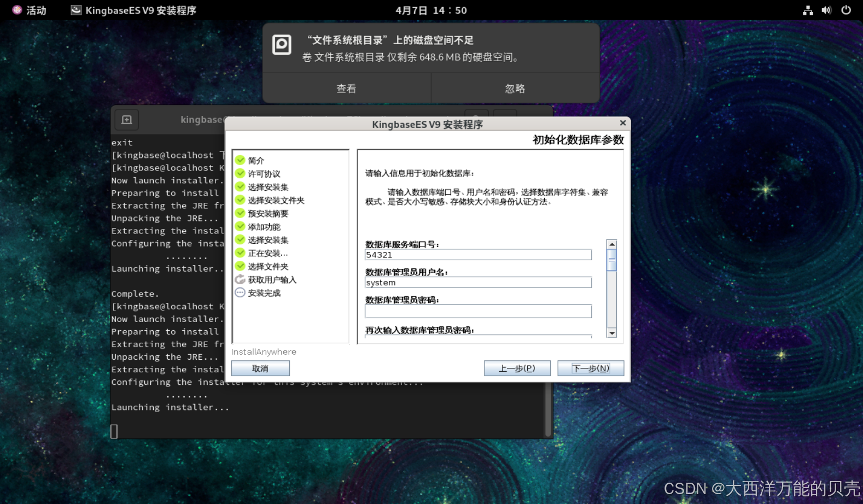Click the last 'Launching installer...' terminal line
The width and height of the screenshot is (863, 504).
tap(170, 407)
